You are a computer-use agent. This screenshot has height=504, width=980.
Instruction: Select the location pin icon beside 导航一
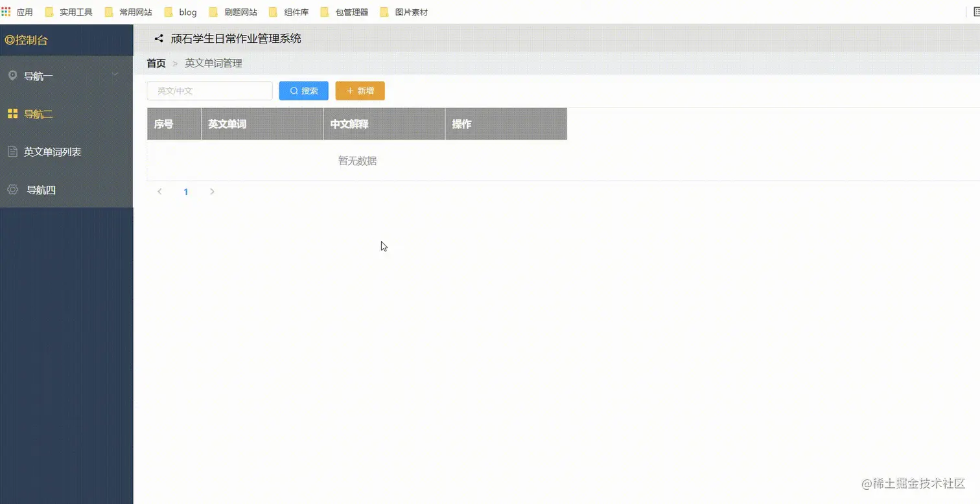12,75
